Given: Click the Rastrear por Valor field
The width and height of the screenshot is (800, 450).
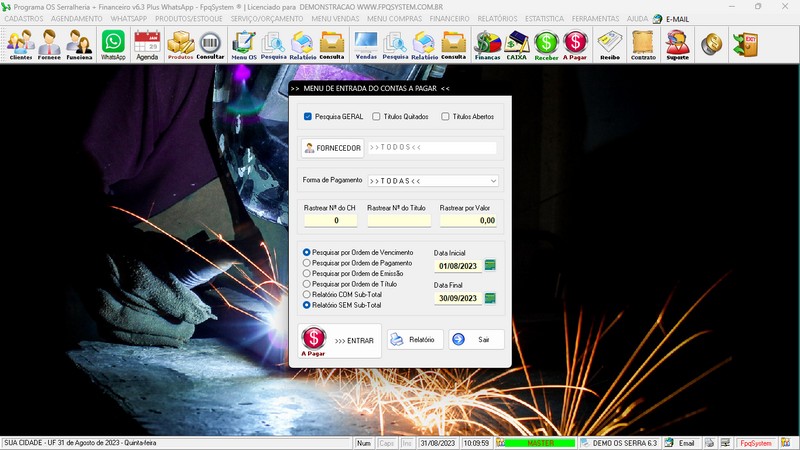Looking at the screenshot, I should point(468,220).
